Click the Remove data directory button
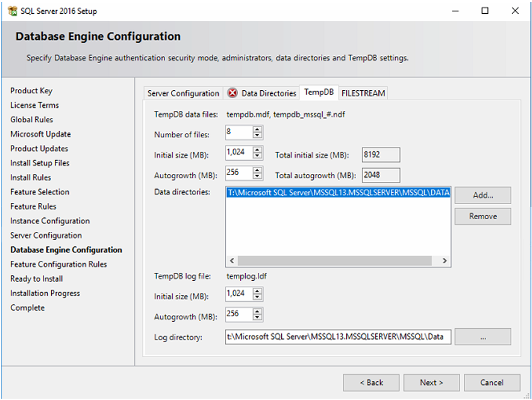 (483, 216)
